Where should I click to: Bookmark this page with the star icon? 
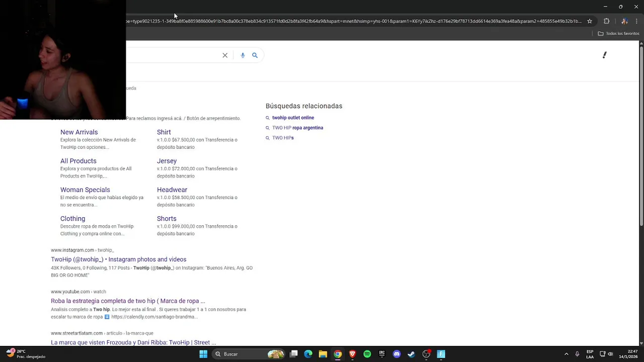pyautogui.click(x=590, y=21)
